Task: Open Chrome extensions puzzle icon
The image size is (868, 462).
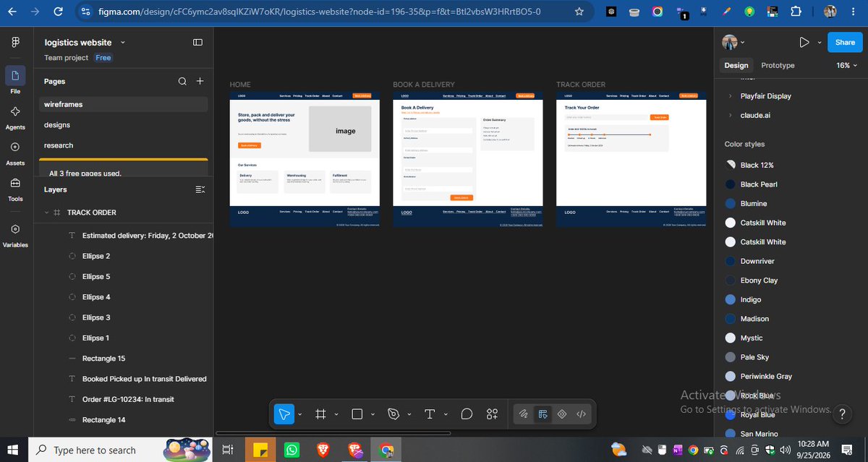Action: (796, 12)
